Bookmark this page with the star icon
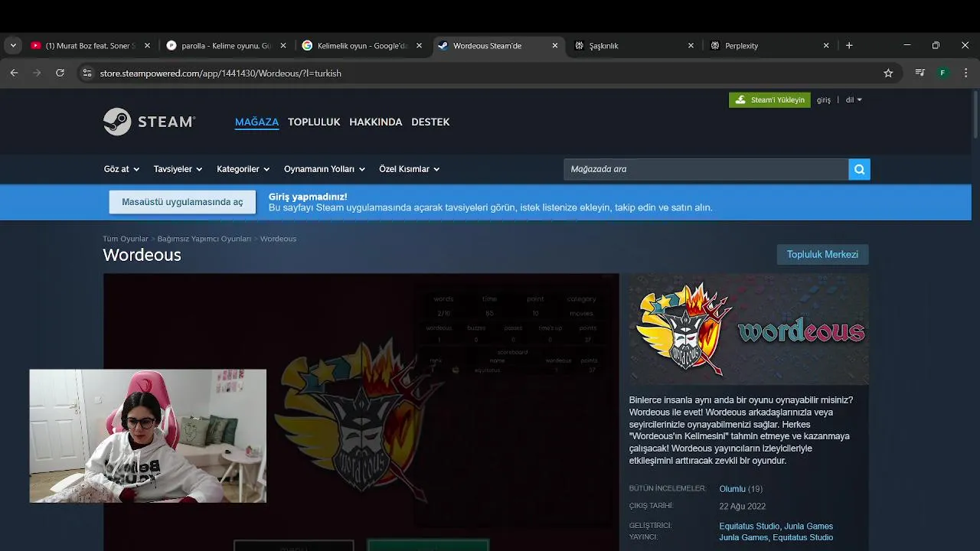980x551 pixels. click(888, 73)
